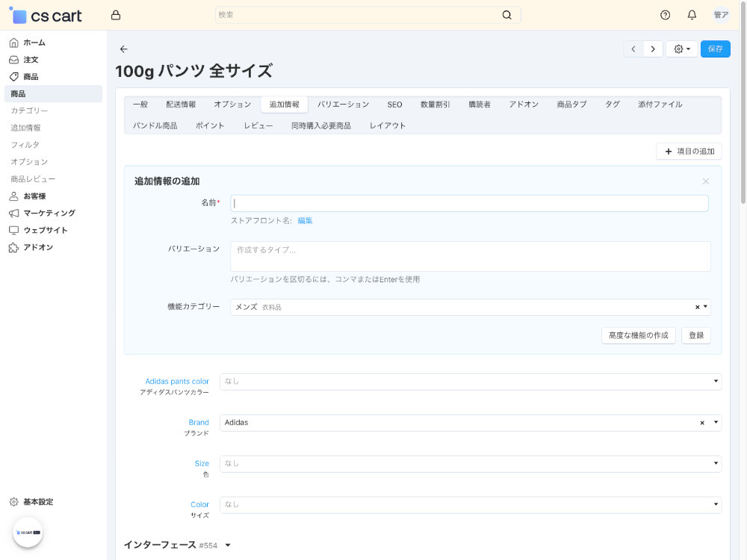This screenshot has height=560, width=747.
Task: Switch to the SEO tab
Action: click(394, 105)
